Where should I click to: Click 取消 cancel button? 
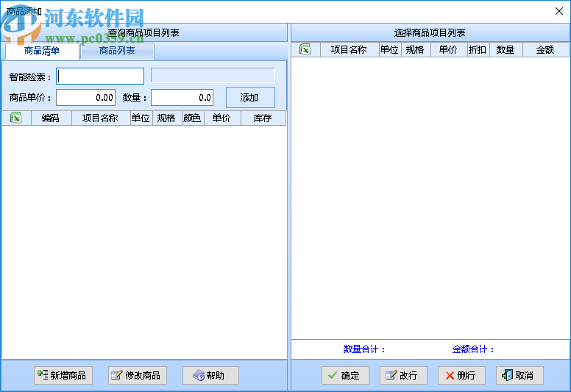[x=519, y=375]
